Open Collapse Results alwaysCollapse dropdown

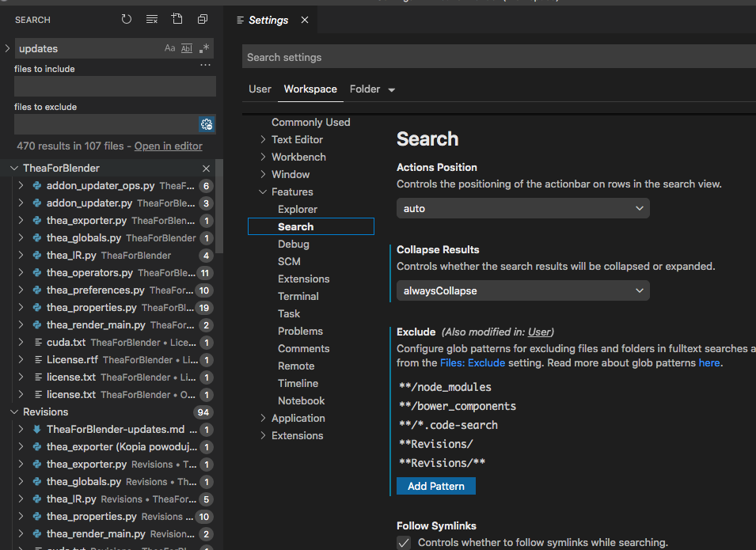[x=523, y=290]
